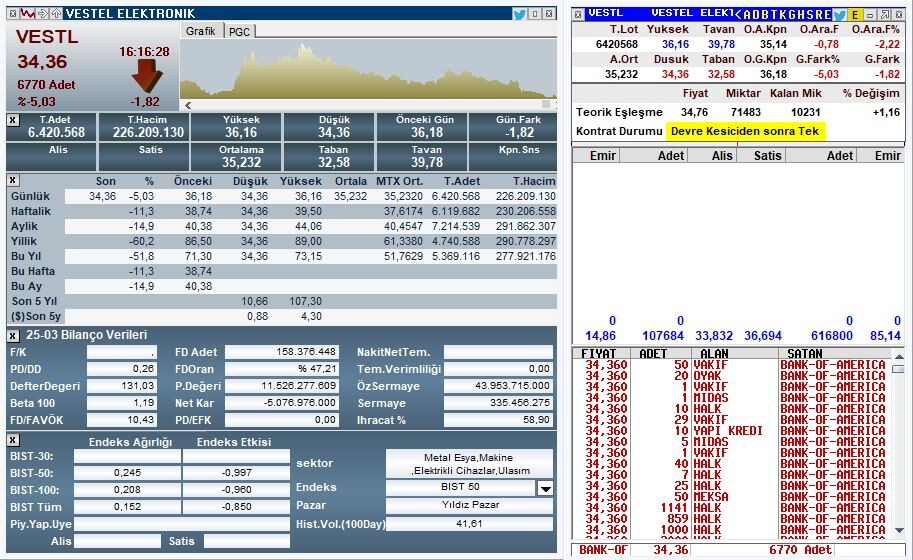Click the right-arrow icon in VESTEL ELEKTRONIK title bar
This screenshot has height=560, width=913.
(x=42, y=13)
